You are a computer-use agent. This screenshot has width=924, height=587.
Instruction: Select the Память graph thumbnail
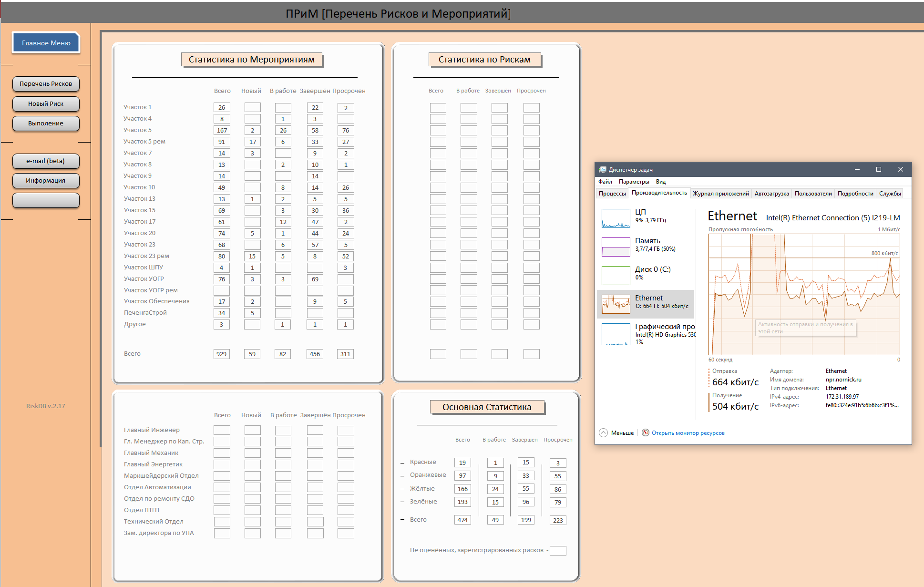pos(616,247)
